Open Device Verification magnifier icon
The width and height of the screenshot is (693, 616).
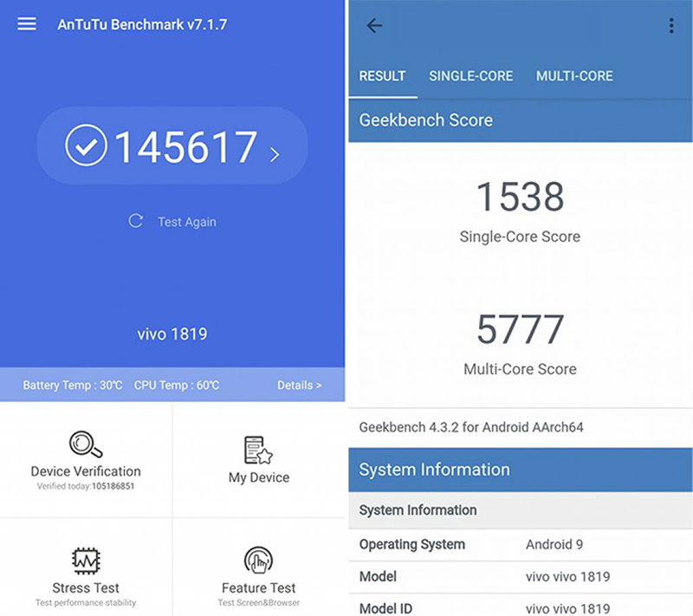86,444
